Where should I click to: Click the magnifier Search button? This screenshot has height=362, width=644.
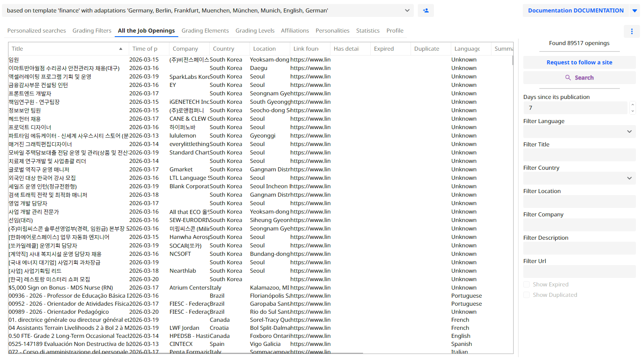579,78
